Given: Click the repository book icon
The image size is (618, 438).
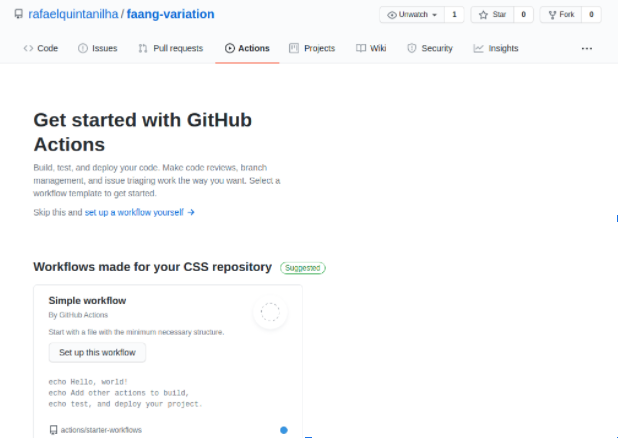Looking at the screenshot, I should click(x=20, y=15).
